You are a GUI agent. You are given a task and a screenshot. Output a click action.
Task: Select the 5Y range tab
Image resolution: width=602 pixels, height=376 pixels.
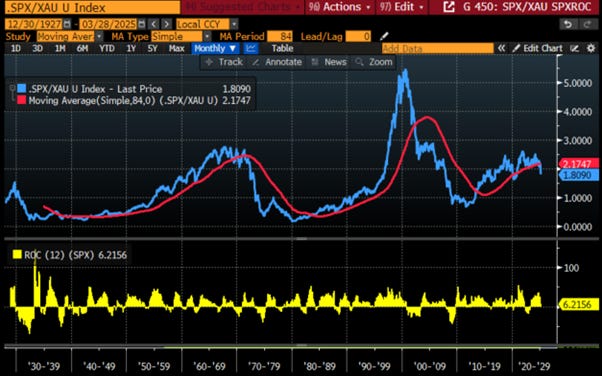pyautogui.click(x=152, y=48)
